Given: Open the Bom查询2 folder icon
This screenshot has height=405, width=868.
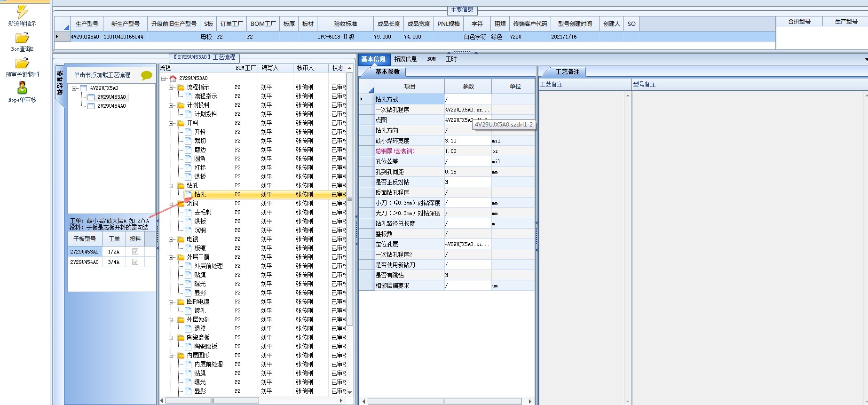Looking at the screenshot, I should 22,38.
